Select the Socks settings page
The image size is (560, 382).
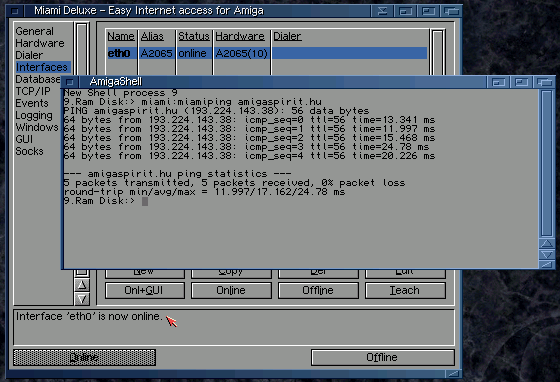(29, 151)
